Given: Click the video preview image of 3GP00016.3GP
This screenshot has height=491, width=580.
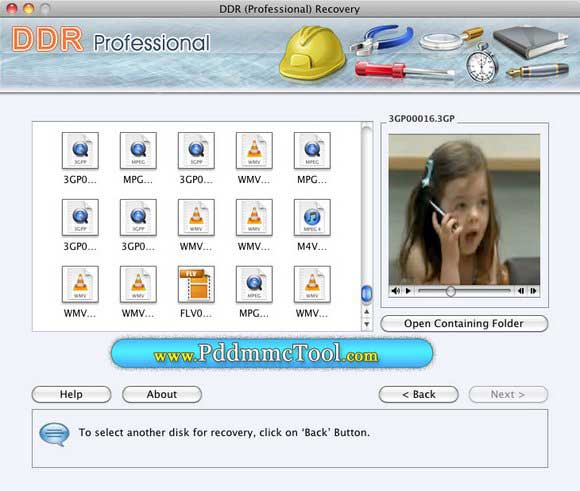Looking at the screenshot, I should click(464, 209).
